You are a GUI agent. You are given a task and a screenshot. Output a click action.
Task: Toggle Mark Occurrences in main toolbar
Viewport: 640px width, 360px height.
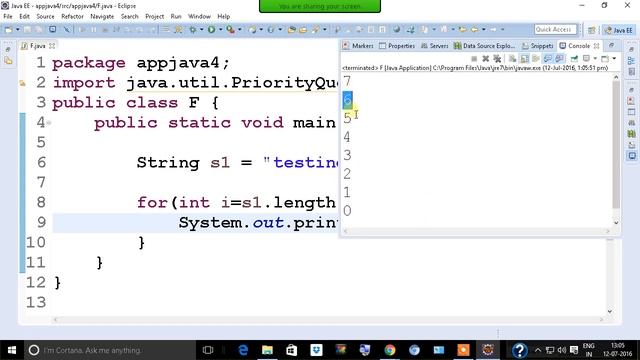tap(337, 29)
